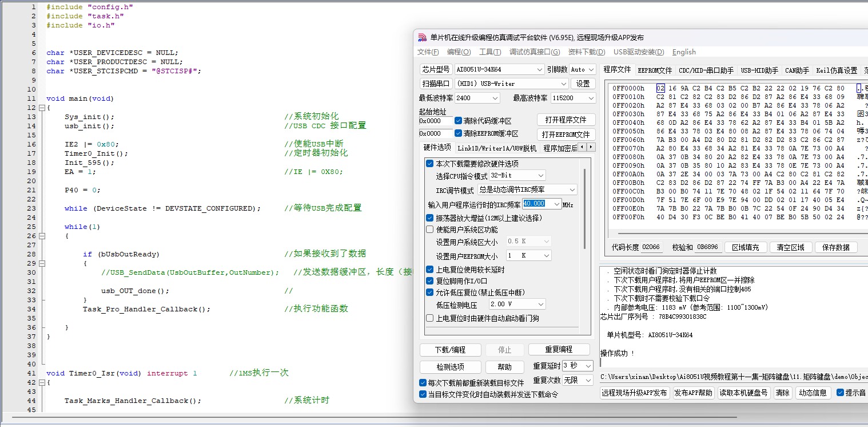Click the ISP programmer app icon in title bar

[422, 38]
